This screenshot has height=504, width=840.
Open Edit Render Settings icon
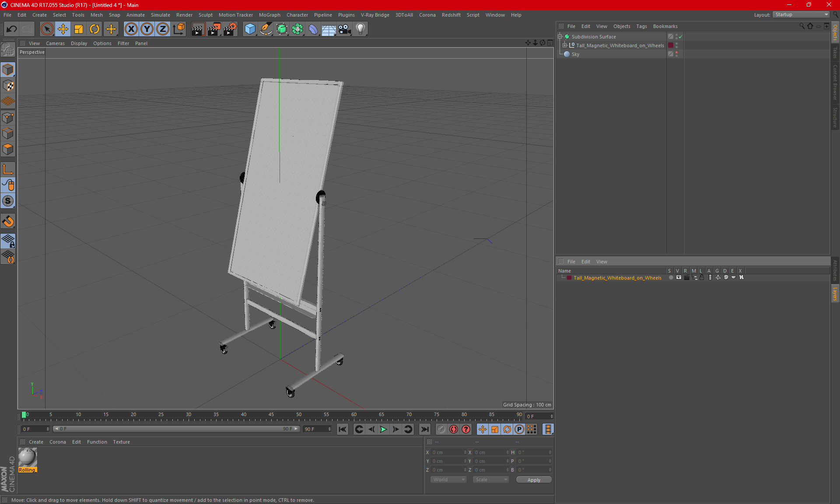[x=230, y=29]
